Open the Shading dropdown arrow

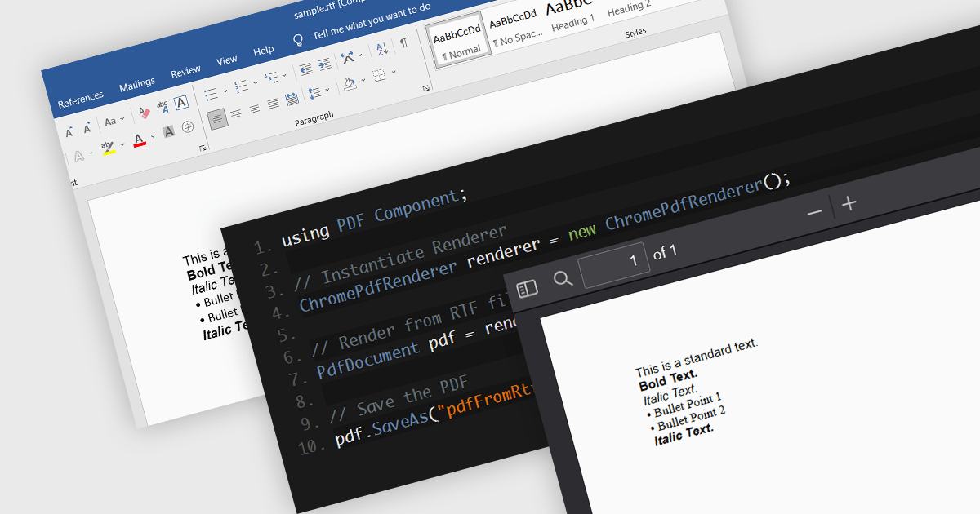point(363,79)
